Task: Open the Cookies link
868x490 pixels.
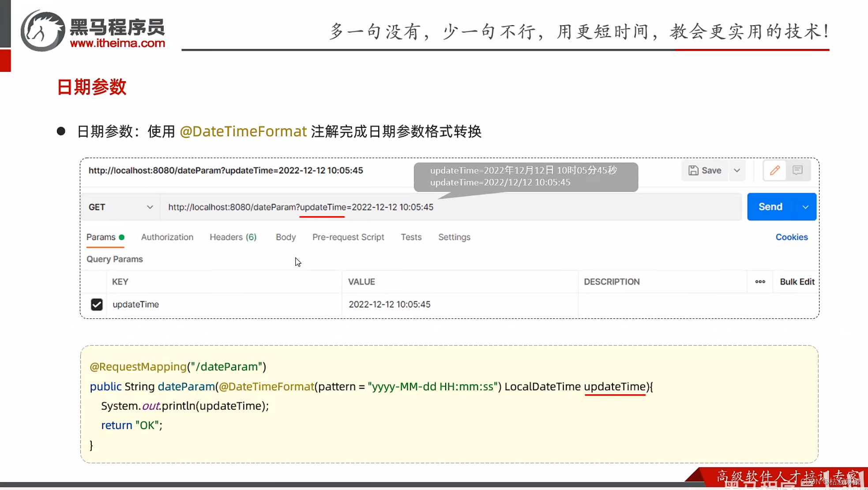Action: click(x=791, y=237)
